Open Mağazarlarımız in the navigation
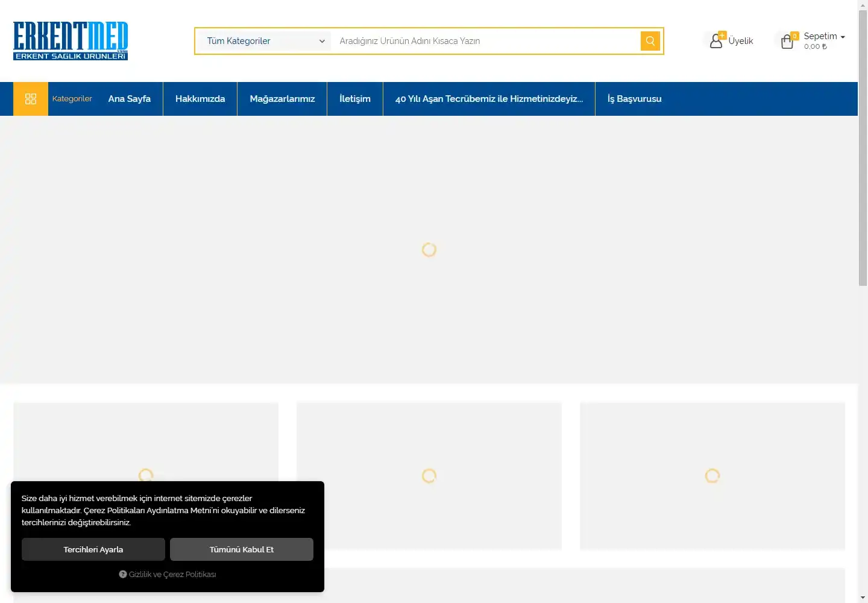The image size is (868, 603). click(282, 99)
